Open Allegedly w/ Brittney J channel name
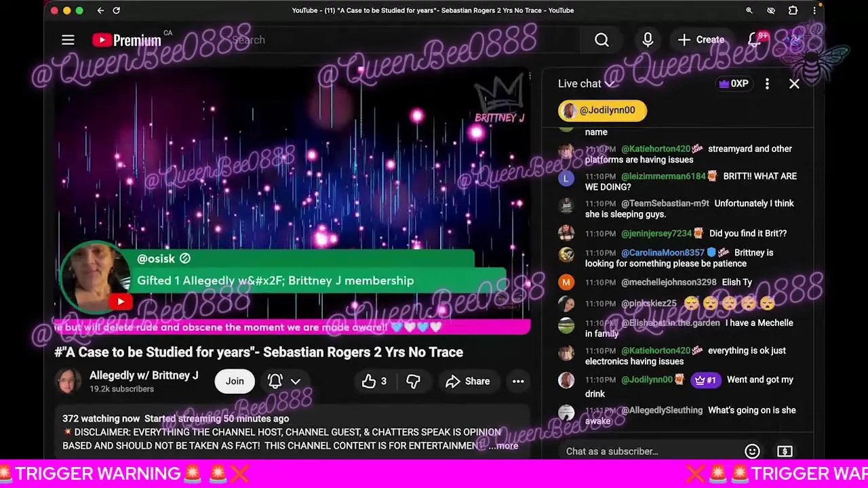 click(x=144, y=375)
